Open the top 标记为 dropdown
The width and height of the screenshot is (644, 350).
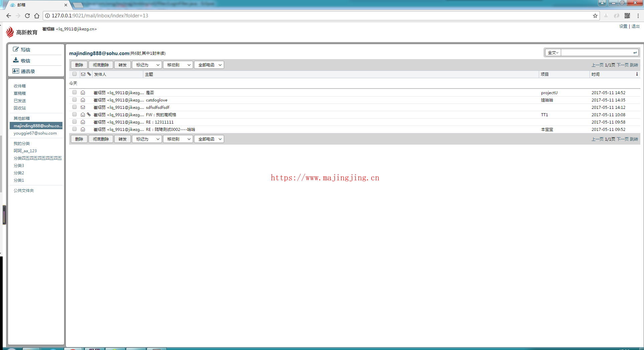pyautogui.click(x=147, y=65)
